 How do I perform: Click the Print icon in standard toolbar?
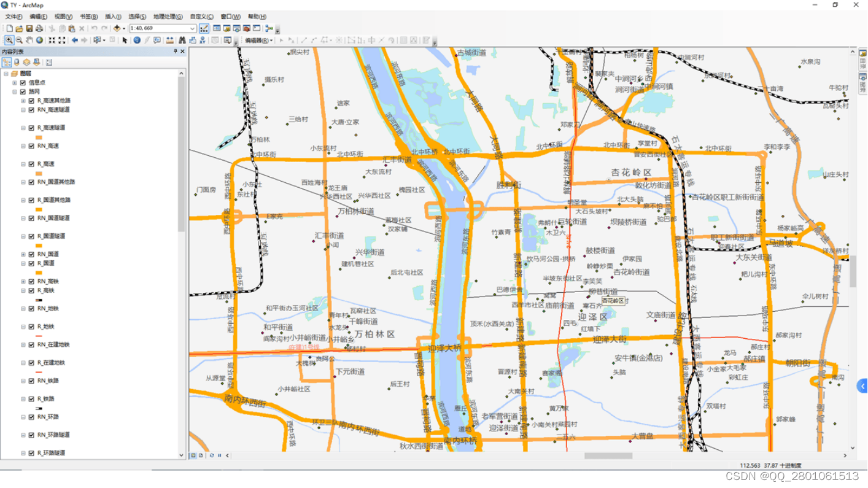click(39, 28)
